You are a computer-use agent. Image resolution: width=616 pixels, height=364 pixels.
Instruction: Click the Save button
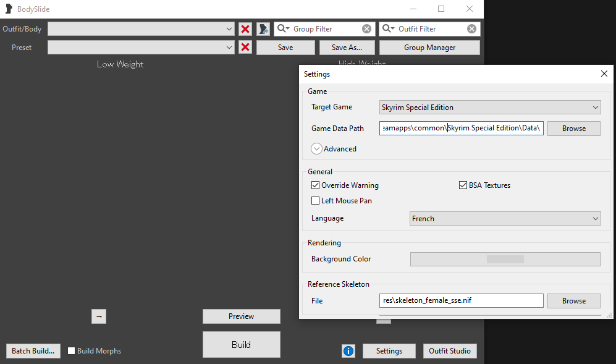[285, 48]
